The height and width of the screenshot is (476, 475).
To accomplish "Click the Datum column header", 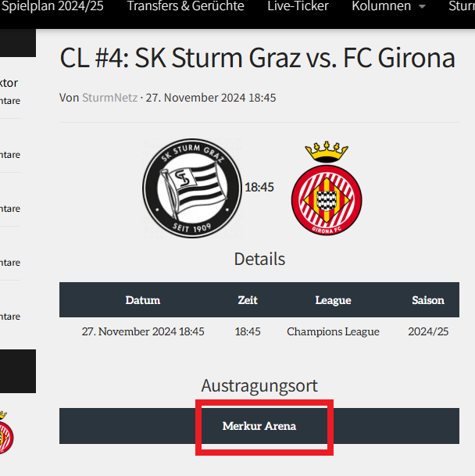I will [x=143, y=300].
